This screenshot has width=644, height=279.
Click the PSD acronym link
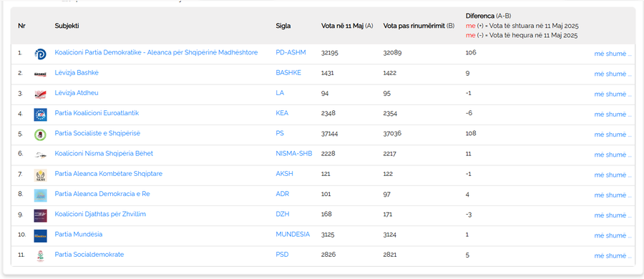tap(282, 255)
